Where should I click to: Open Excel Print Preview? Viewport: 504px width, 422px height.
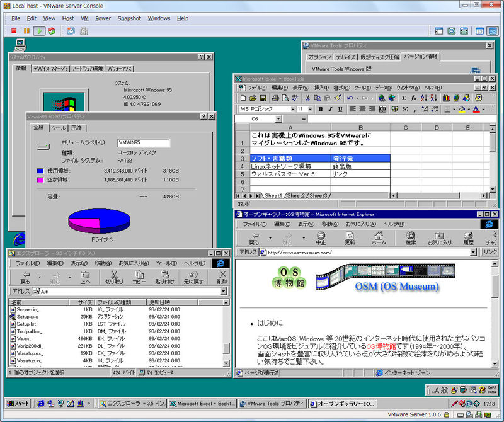click(285, 98)
